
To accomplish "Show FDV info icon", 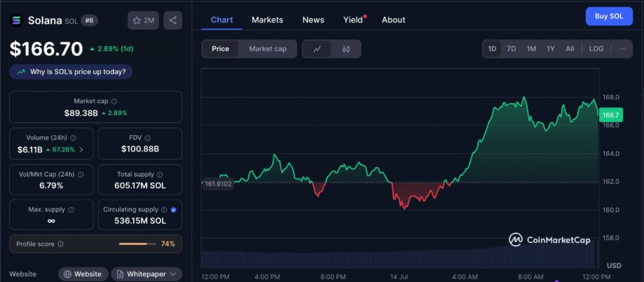I will pos(147,138).
